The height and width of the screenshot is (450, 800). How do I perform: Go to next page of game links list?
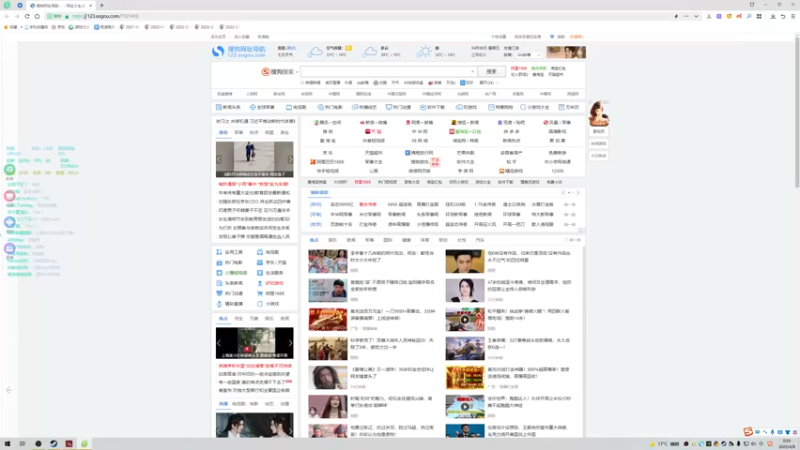click(578, 193)
